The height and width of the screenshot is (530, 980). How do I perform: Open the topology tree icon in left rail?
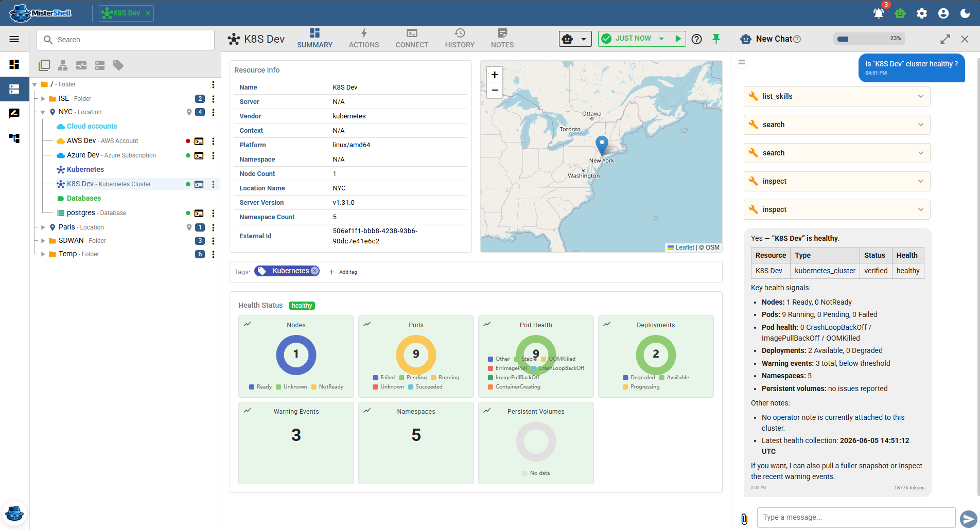point(14,138)
